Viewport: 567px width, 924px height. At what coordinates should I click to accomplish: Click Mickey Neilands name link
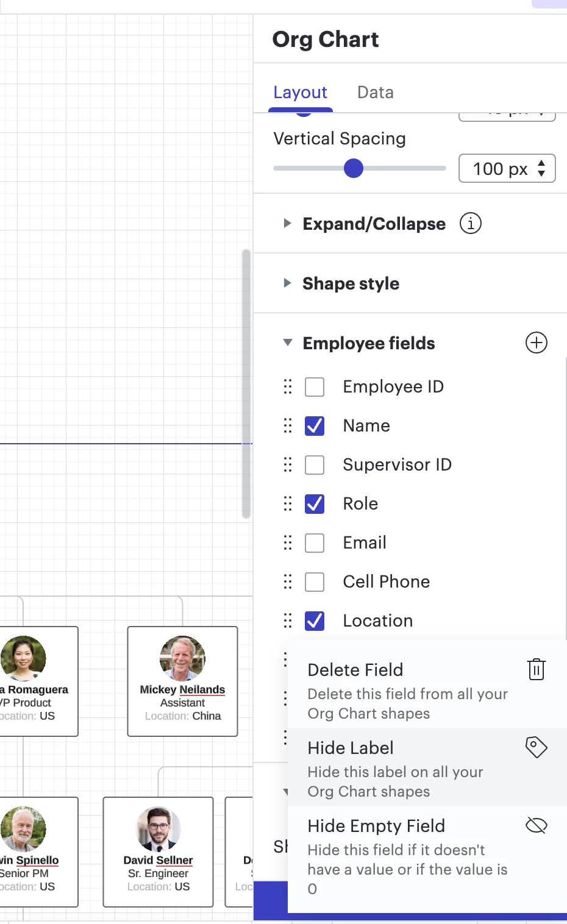coord(182,689)
